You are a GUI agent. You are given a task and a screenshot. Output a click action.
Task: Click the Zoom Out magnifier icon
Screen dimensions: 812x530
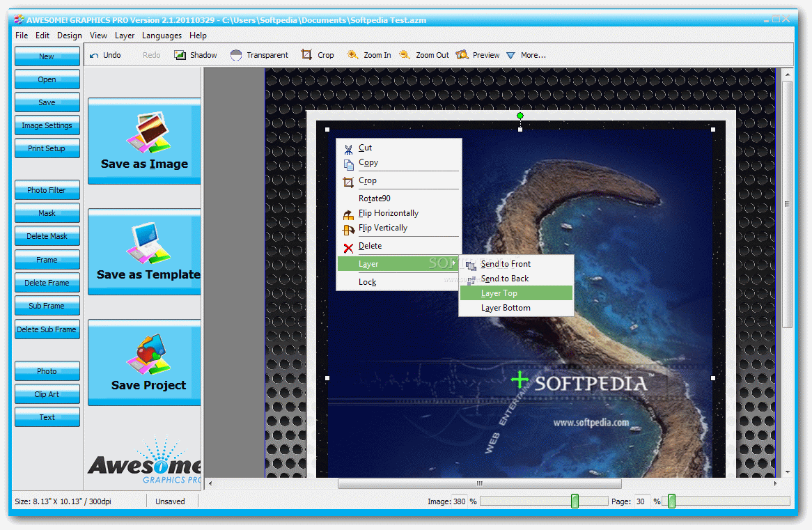(x=405, y=54)
